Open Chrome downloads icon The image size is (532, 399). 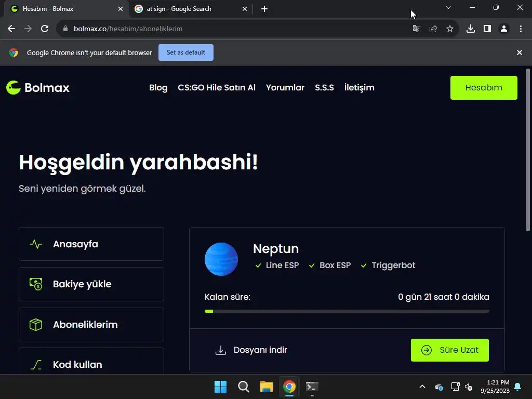(471, 29)
